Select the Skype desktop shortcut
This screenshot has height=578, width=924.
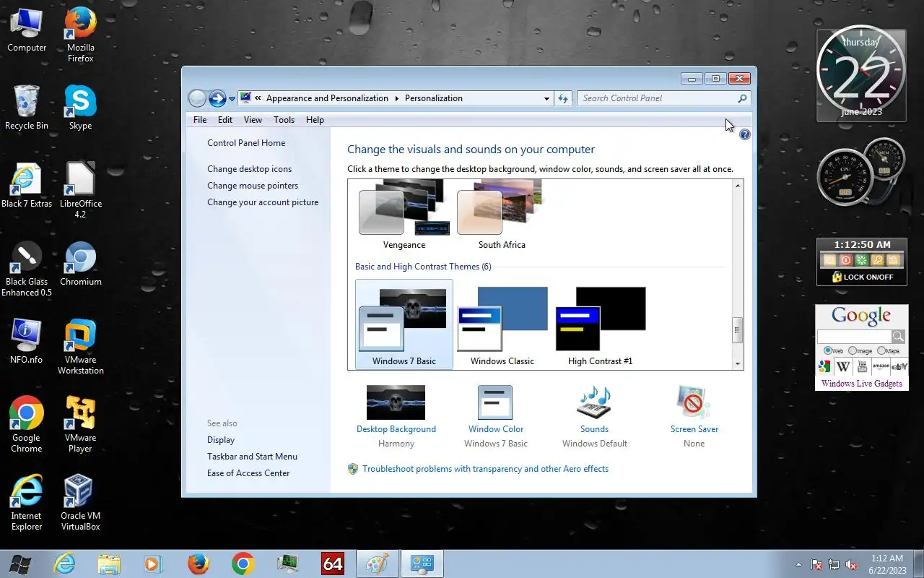coord(80,108)
